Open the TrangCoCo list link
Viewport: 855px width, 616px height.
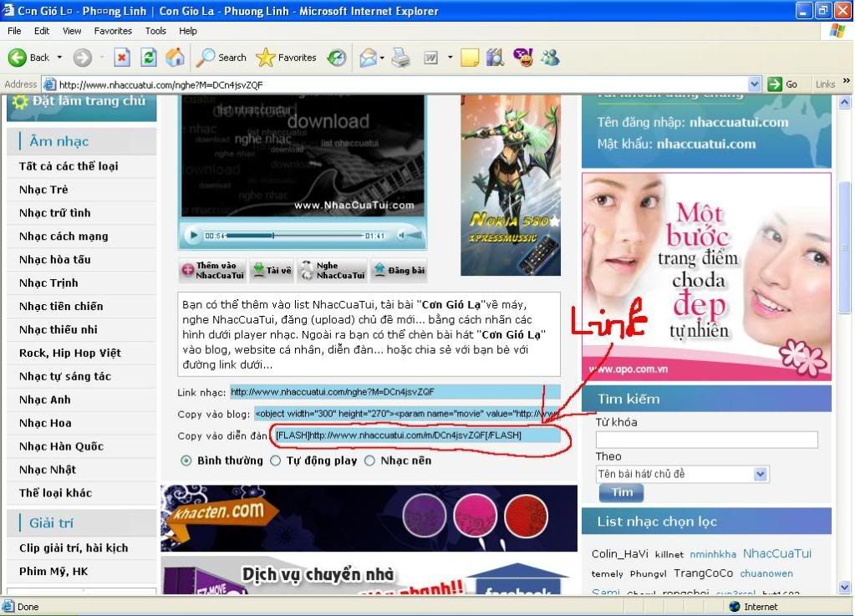(x=704, y=573)
